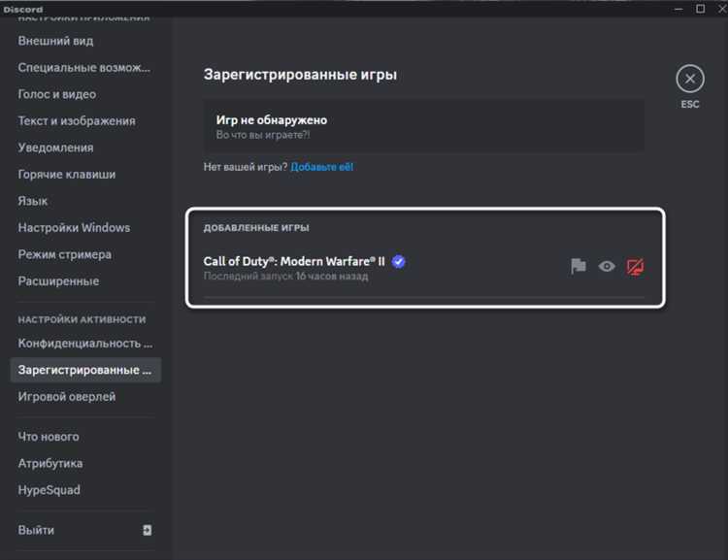Click the Добавьте её! link

pyautogui.click(x=321, y=167)
